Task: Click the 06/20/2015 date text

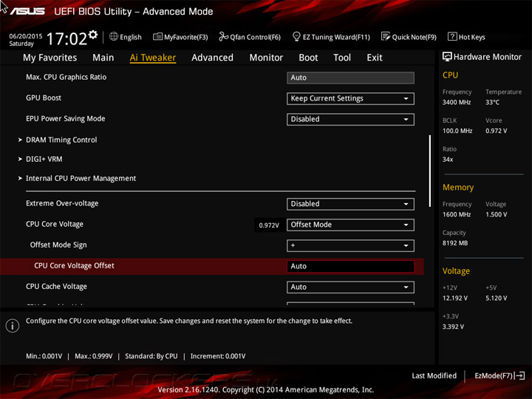Action: click(x=26, y=36)
